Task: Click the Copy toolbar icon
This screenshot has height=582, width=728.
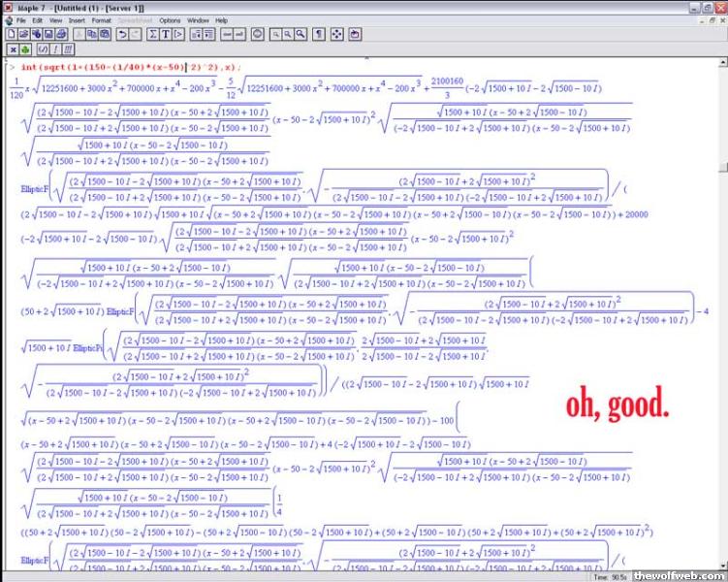Action: [x=90, y=34]
